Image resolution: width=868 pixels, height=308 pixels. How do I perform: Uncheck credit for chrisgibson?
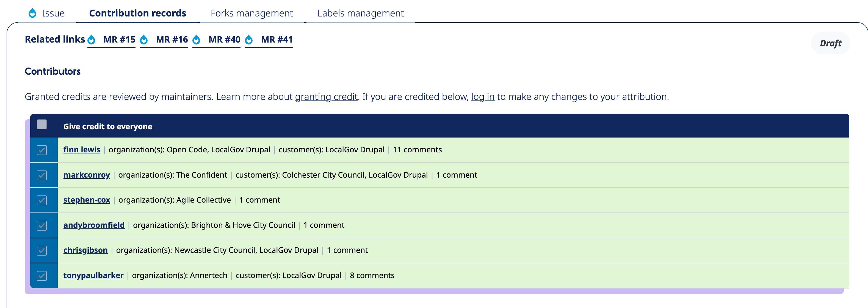coord(42,250)
